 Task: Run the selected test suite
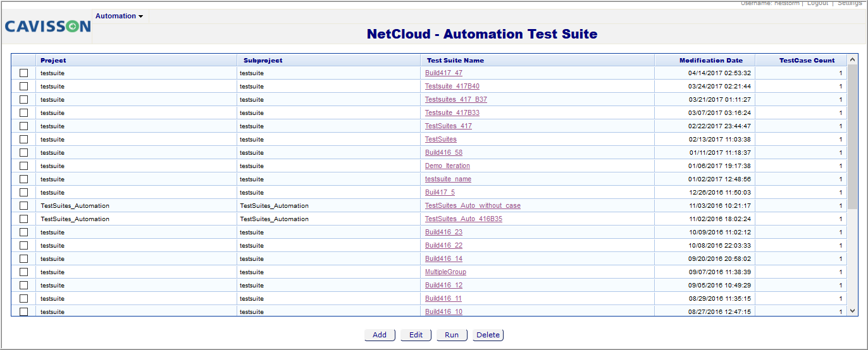click(452, 335)
